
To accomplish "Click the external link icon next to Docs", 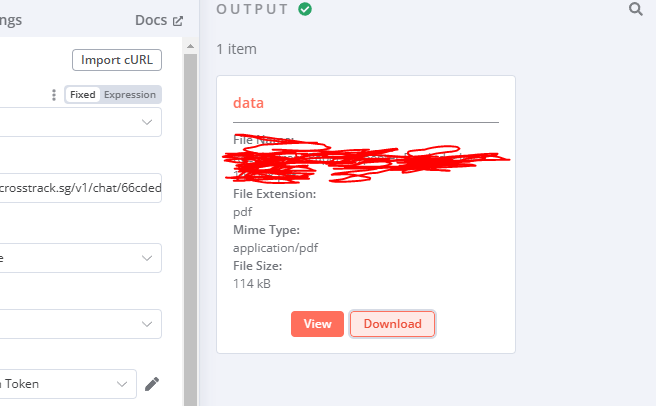I will coord(178,21).
